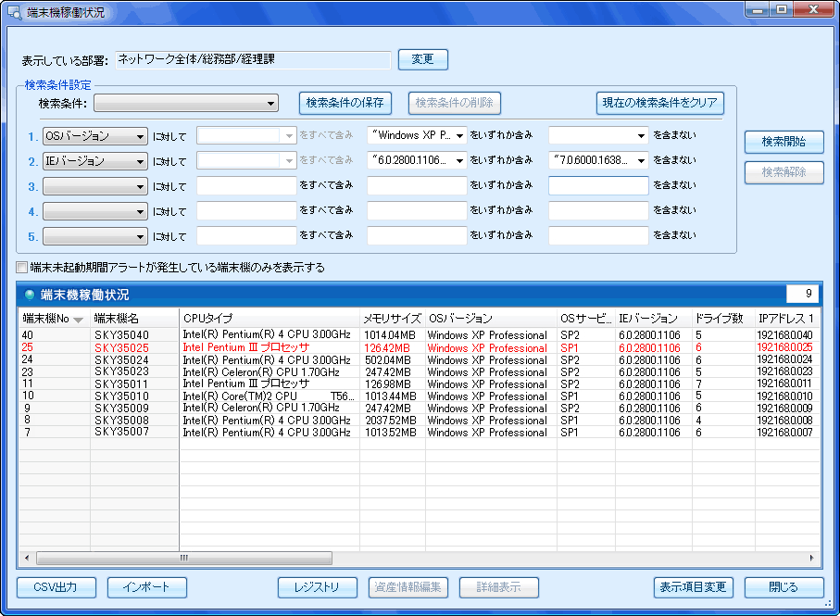Click the 表示している部署 text field

[254, 59]
